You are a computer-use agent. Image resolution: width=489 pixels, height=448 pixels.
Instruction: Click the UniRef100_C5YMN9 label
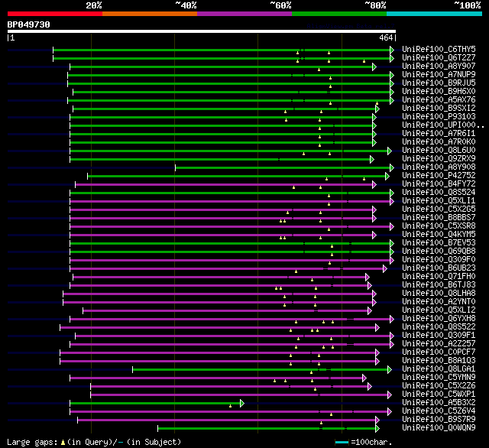[x=439, y=378]
